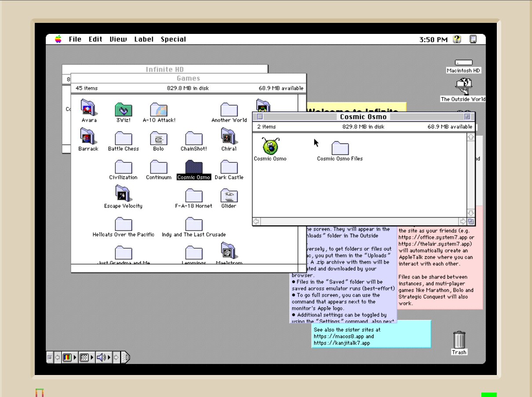Viewport: 532px width, 397px height.
Task: Select the Trash icon on the desktop
Action: 459,340
